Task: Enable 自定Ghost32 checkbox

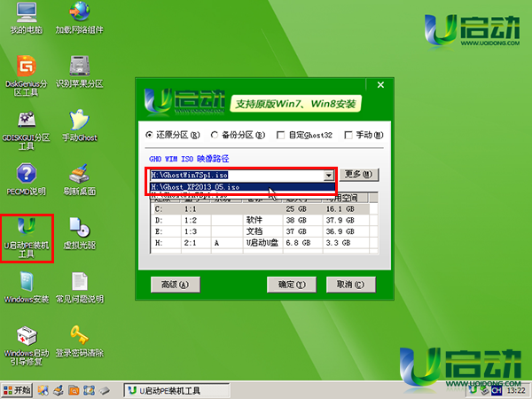Action: click(x=280, y=136)
